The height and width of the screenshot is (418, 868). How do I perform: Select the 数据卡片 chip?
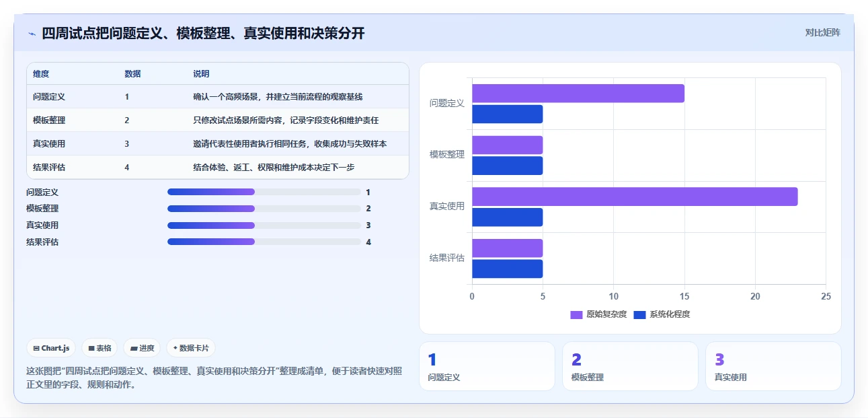(x=191, y=348)
